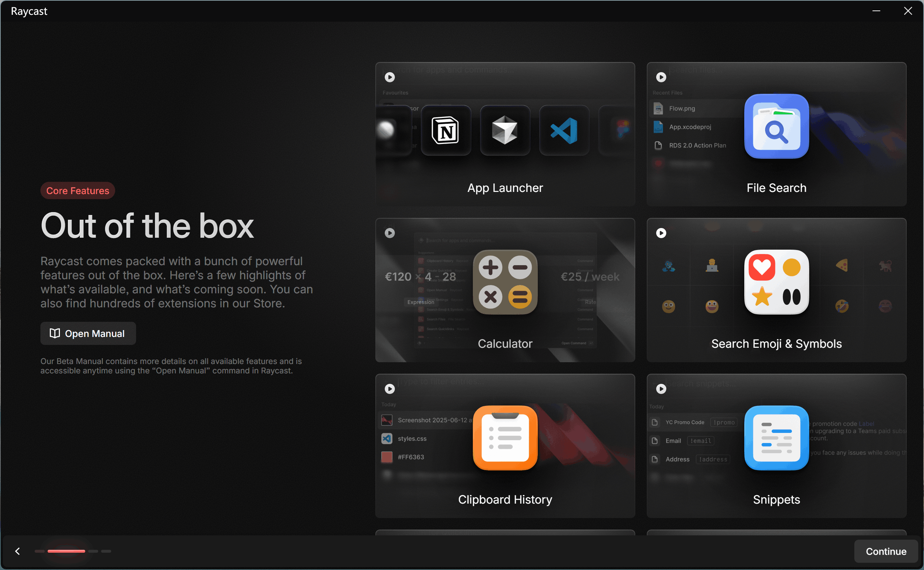Open the App Launcher feature card
Image resolution: width=924 pixels, height=570 pixels.
(505, 134)
